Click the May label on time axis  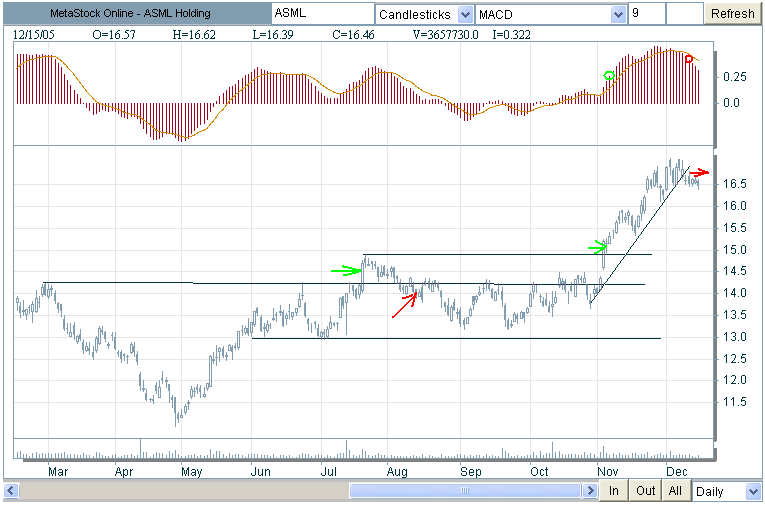coord(191,472)
